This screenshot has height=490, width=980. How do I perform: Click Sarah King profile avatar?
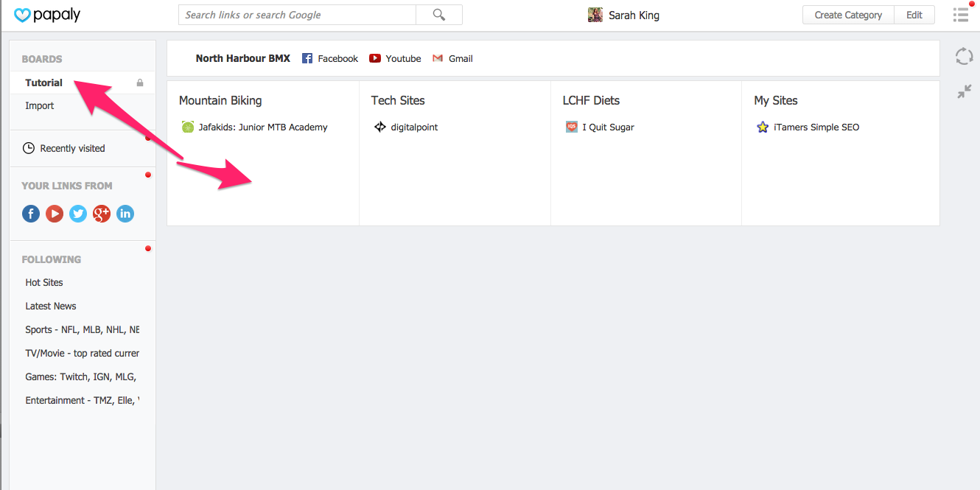[x=595, y=15]
